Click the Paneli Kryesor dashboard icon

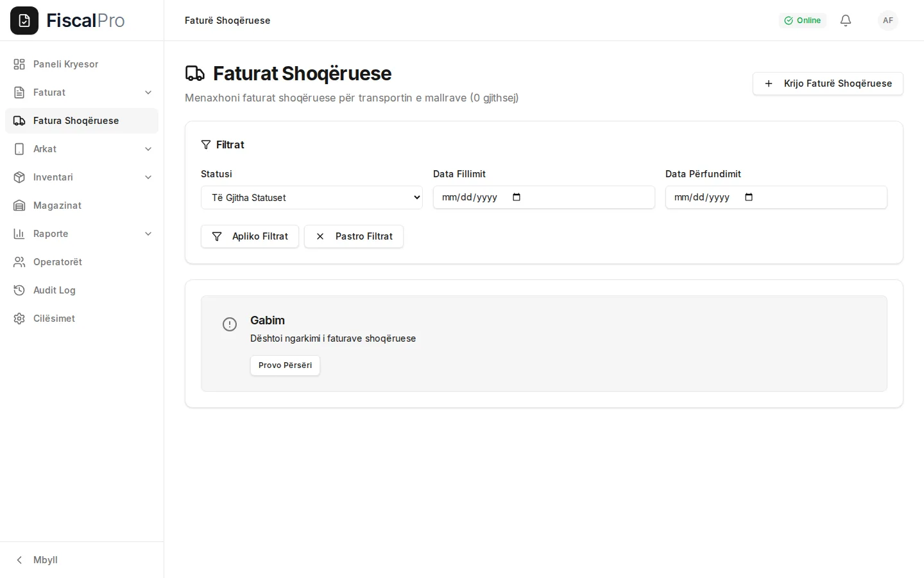pyautogui.click(x=19, y=64)
